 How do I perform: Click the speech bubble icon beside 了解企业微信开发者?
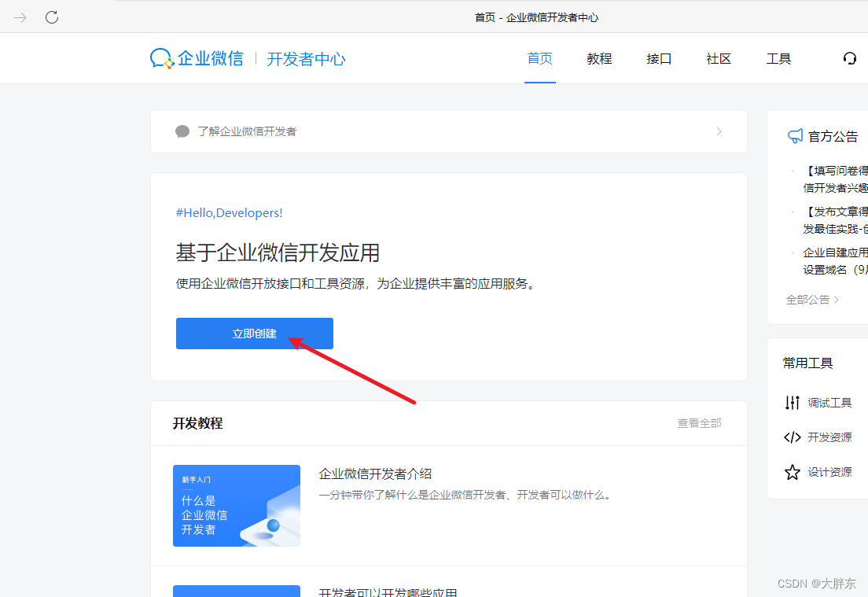(182, 131)
